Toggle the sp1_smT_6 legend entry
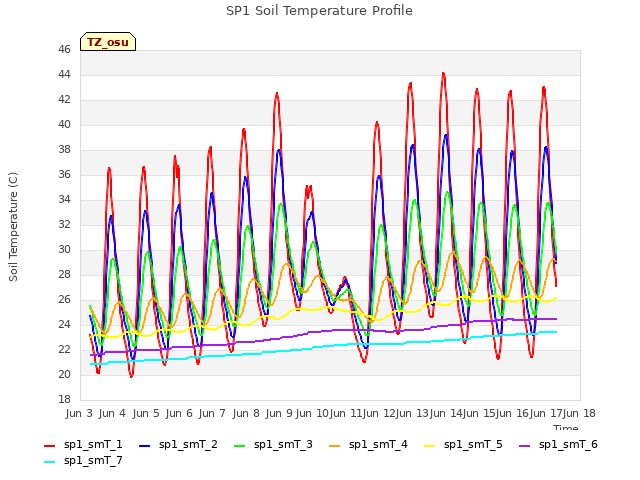The width and height of the screenshot is (640, 480). (558, 444)
